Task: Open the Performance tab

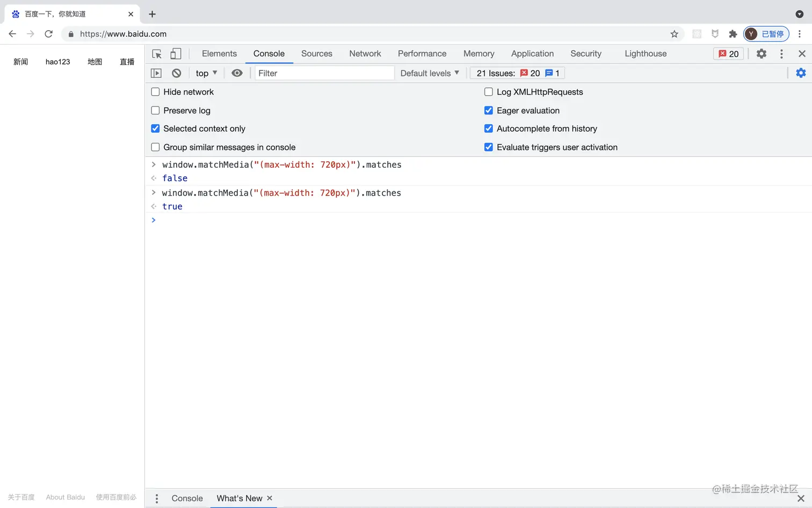Action: (422, 54)
